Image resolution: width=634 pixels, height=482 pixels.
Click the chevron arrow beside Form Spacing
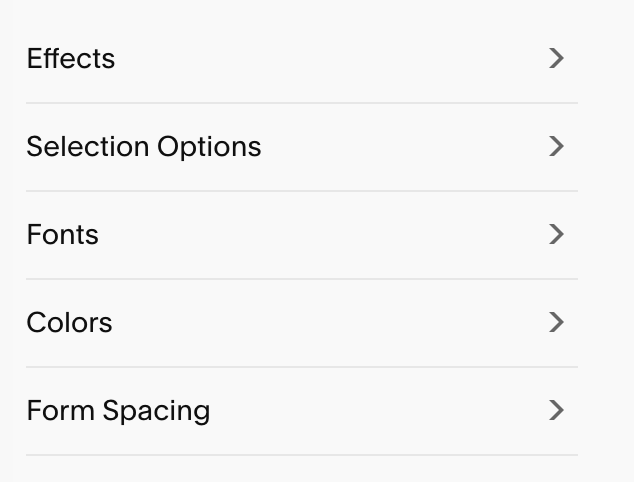point(556,410)
